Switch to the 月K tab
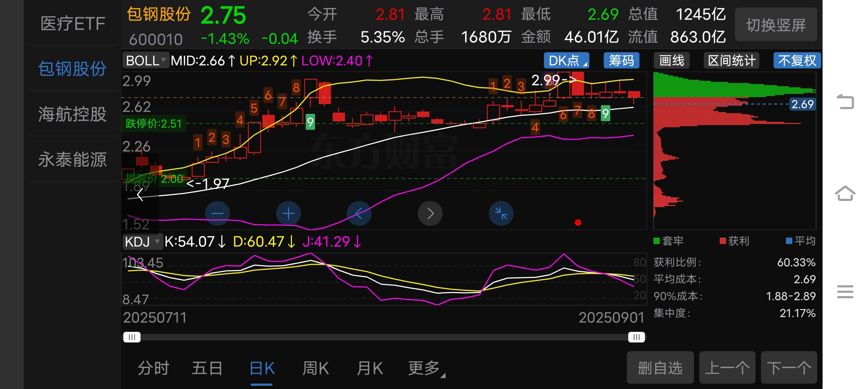 [370, 368]
